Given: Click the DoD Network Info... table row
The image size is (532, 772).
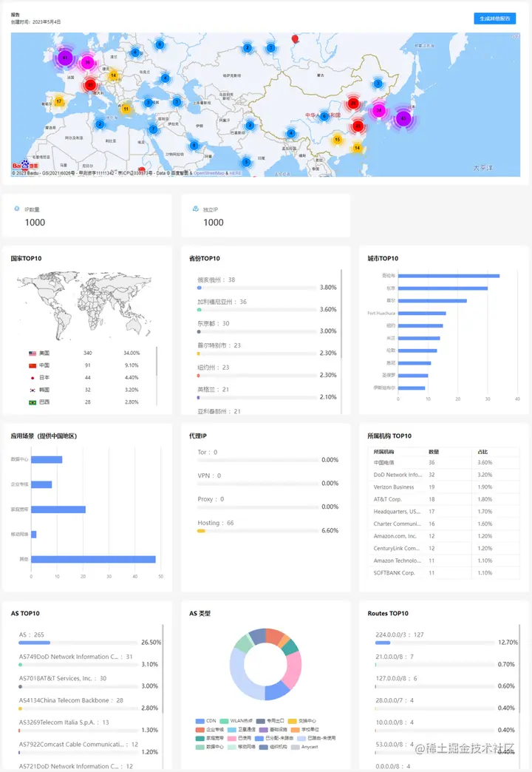Looking at the screenshot, I should 443,475.
